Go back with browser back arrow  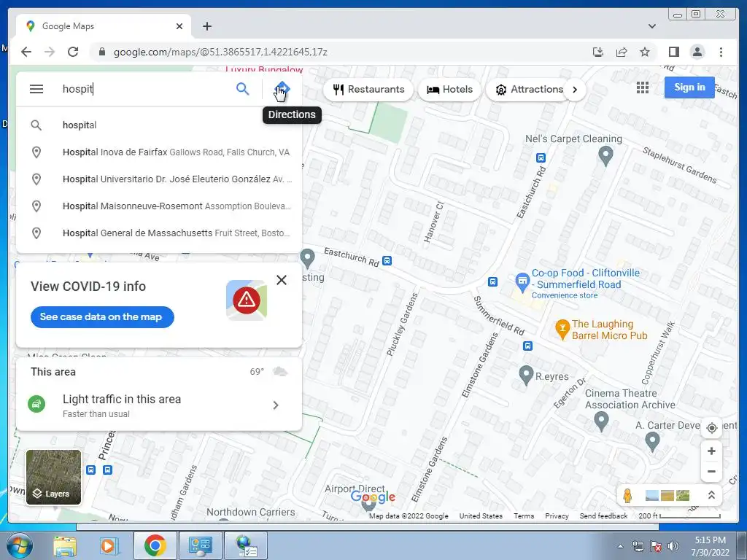(x=26, y=52)
